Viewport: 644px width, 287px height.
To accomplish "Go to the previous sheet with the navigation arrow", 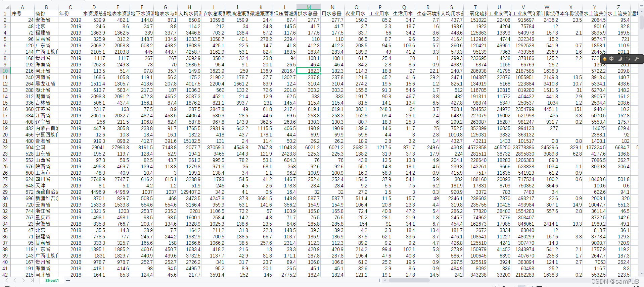I will tap(15, 280).
